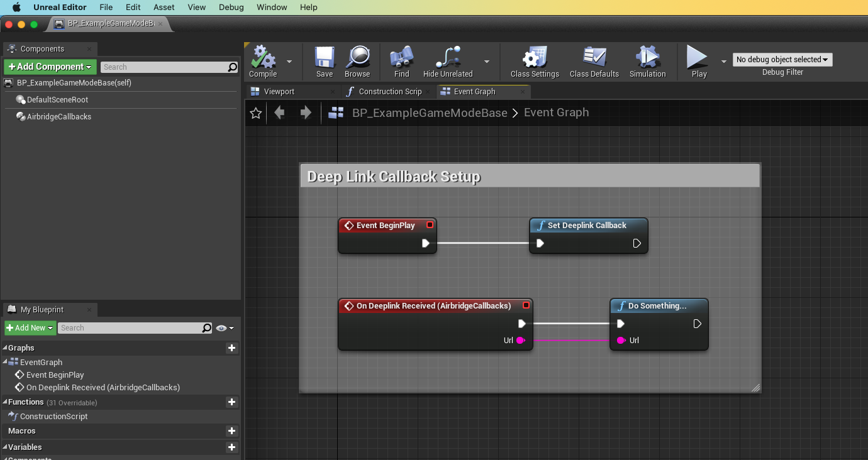
Task: Select DefaultSceneRoot component
Action: tap(57, 100)
